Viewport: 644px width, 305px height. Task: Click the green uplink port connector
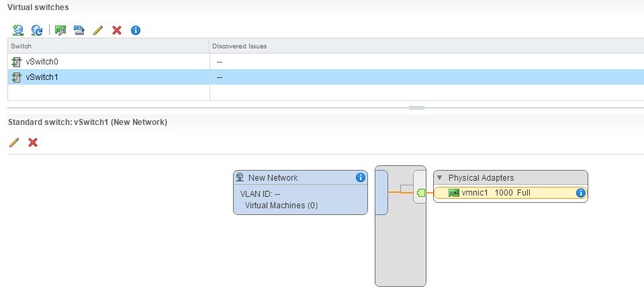click(421, 192)
